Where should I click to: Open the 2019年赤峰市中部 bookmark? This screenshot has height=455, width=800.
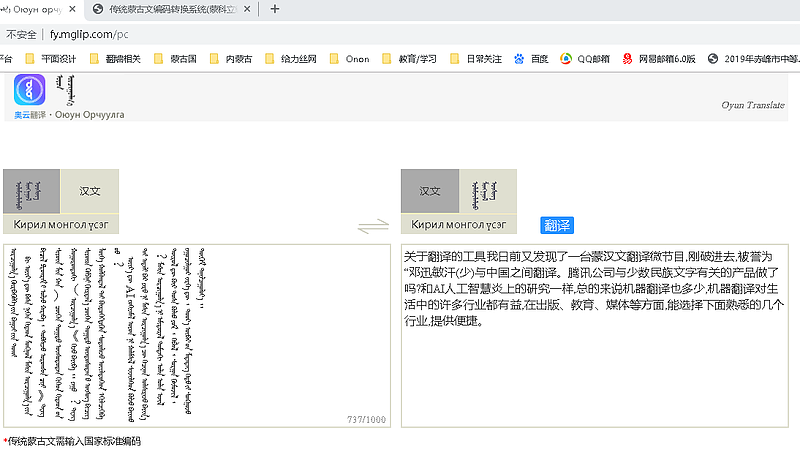click(754, 59)
